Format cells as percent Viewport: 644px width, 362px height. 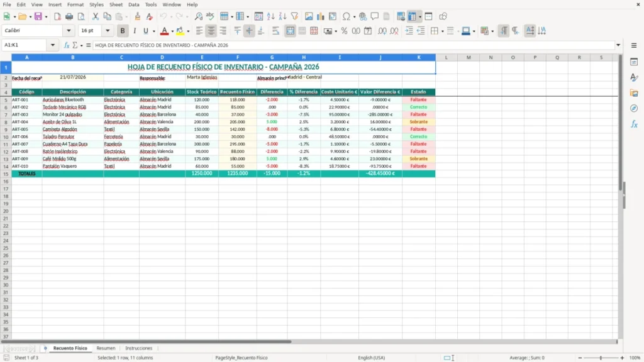tap(344, 31)
